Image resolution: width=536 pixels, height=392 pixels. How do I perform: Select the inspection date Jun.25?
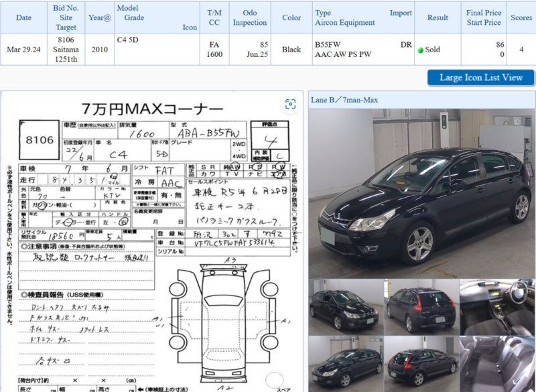(x=257, y=54)
